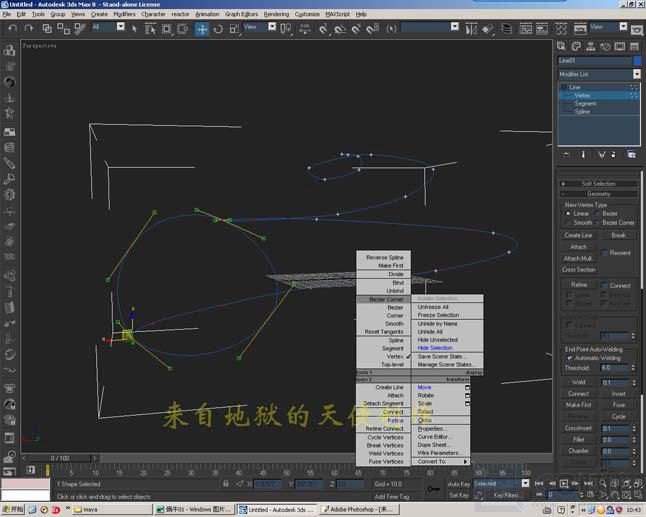
Task: Choose Weld Vertices in context menu
Action: coord(384,454)
